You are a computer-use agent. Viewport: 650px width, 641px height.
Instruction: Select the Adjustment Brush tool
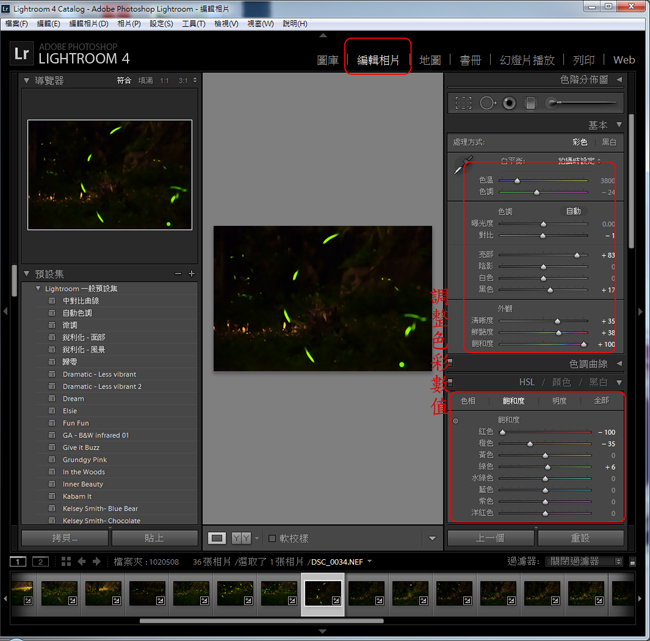click(581, 102)
